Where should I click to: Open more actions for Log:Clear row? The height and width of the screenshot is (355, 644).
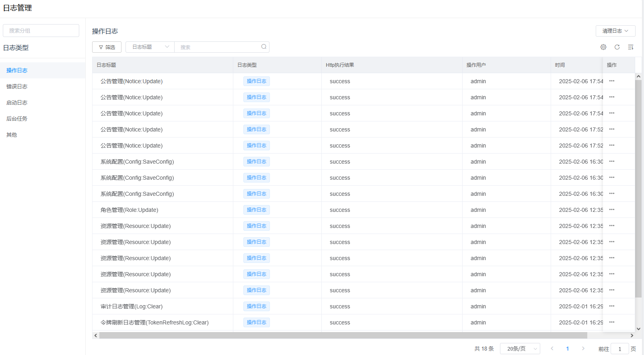[612, 306]
